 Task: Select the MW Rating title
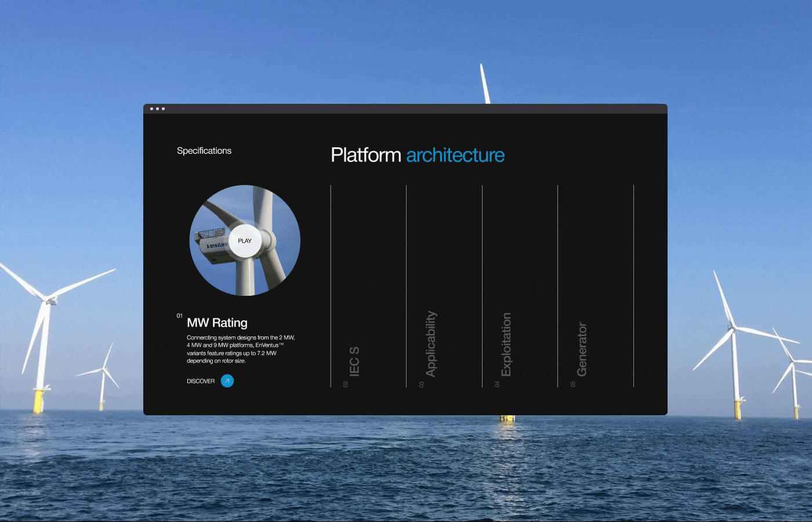217,323
